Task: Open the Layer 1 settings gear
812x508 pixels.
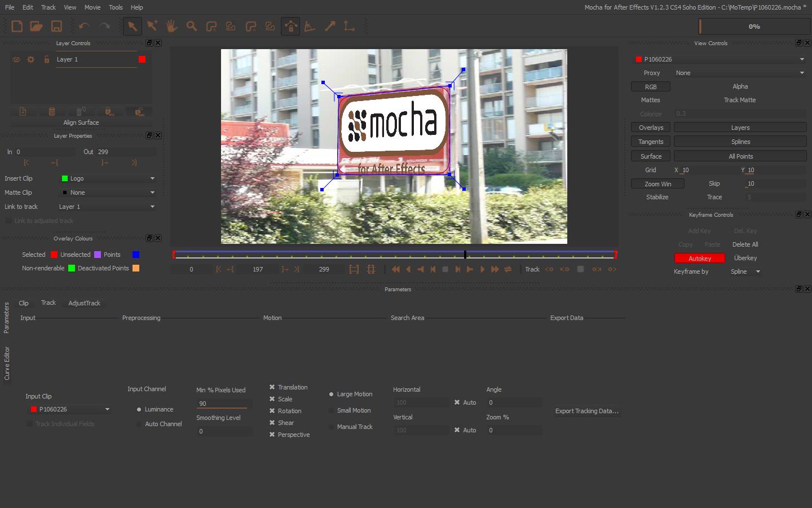Action: (x=31, y=59)
